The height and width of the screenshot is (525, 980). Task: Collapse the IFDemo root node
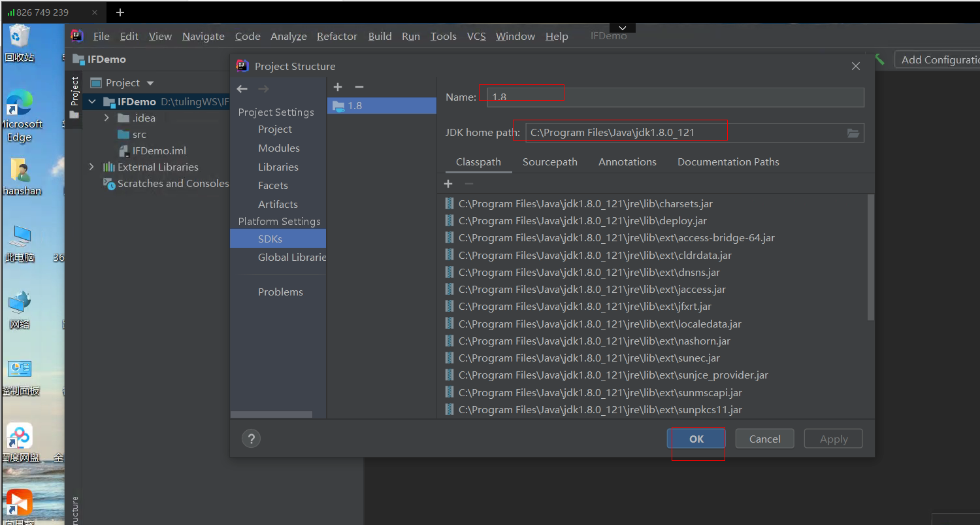92,101
